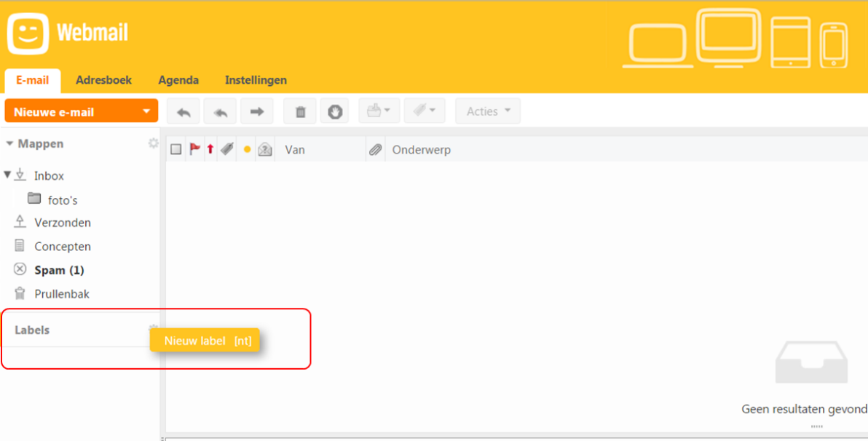Switch to the Adresboek tab

click(103, 80)
